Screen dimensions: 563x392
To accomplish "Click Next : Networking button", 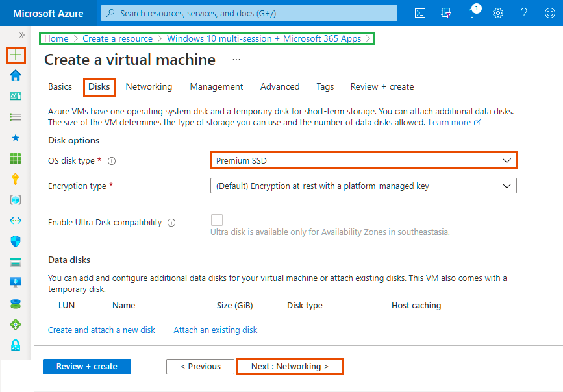I will click(290, 367).
